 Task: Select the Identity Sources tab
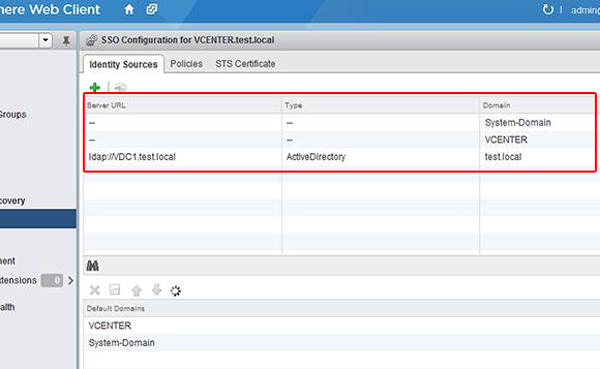(124, 64)
